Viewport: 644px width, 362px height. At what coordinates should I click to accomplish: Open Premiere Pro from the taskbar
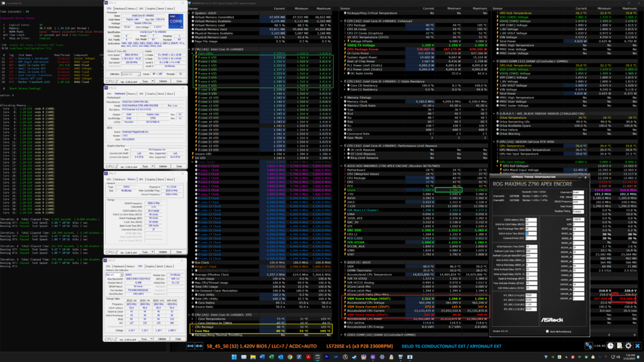point(327,357)
